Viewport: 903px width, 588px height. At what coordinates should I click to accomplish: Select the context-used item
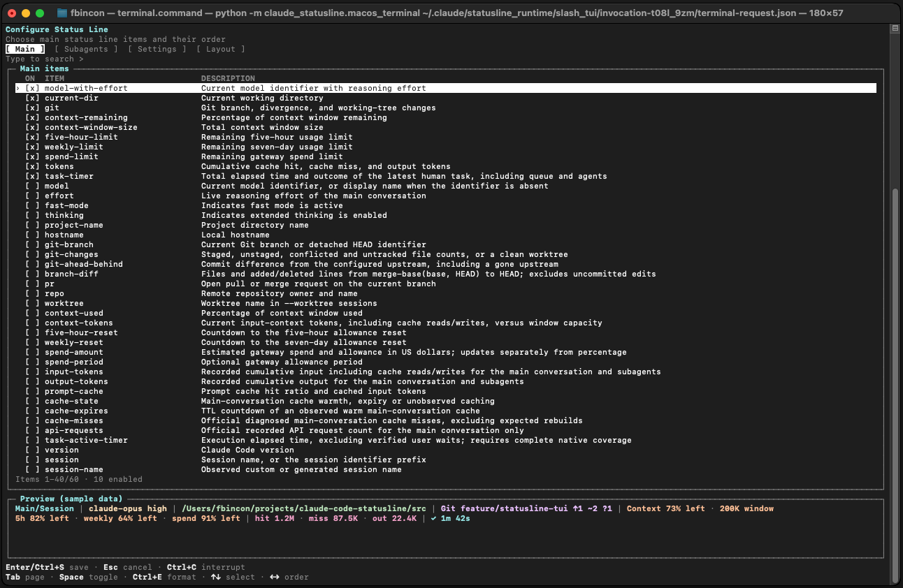click(x=74, y=314)
